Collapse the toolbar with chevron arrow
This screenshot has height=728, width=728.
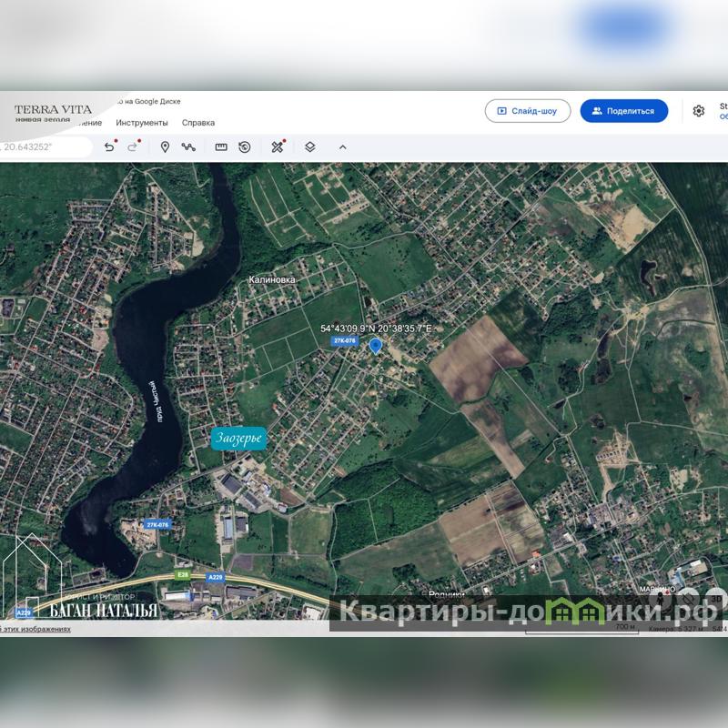(x=343, y=147)
